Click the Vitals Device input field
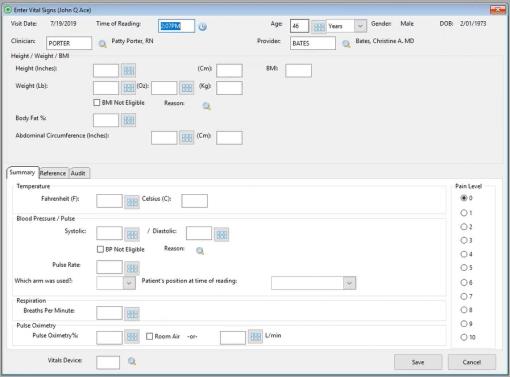510x377 pixels. coord(108,362)
